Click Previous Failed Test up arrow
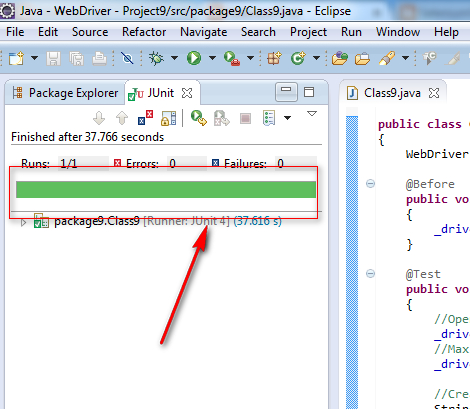The image size is (470, 409). tap(122, 118)
